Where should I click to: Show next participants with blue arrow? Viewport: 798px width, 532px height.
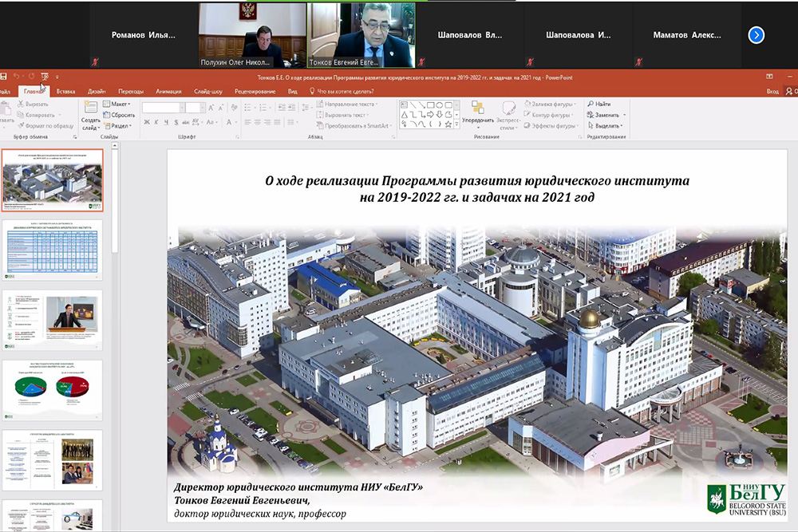[x=757, y=34]
